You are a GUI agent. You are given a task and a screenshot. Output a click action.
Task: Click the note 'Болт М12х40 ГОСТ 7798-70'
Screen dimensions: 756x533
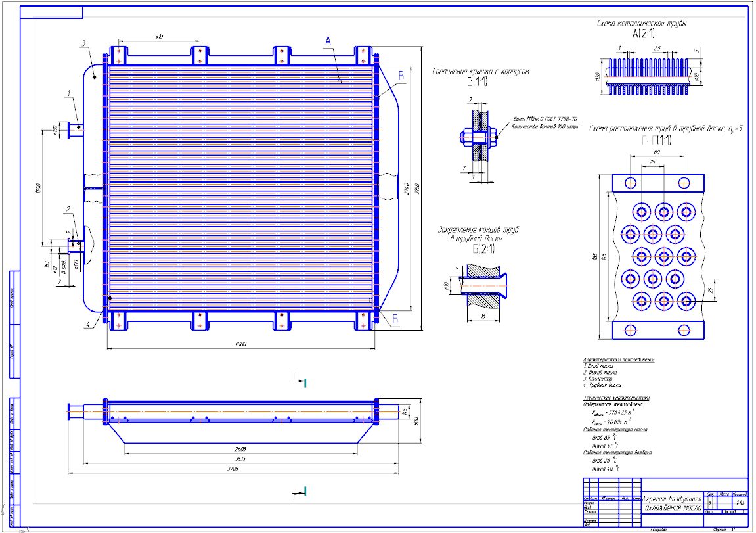(x=545, y=119)
